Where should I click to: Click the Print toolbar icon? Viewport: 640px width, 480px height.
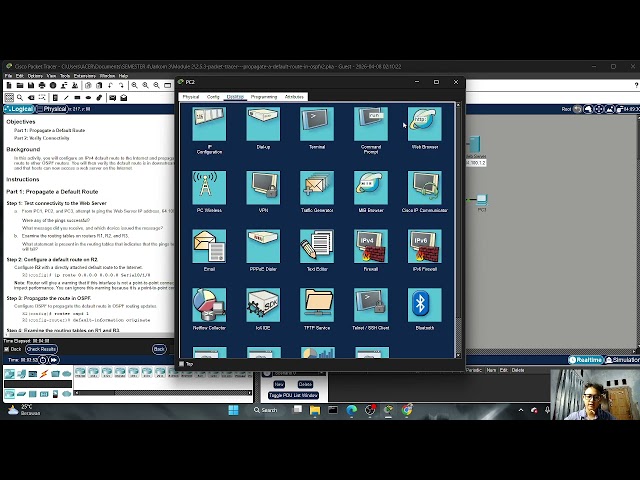(x=42, y=85)
